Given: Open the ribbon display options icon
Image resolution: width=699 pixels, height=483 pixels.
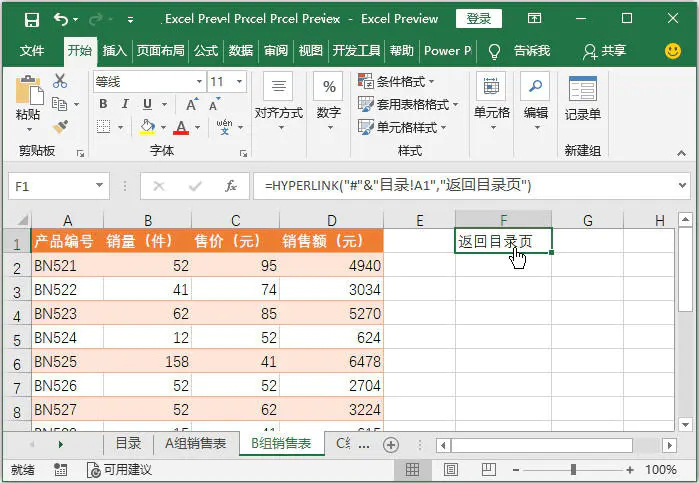Looking at the screenshot, I should 534,18.
